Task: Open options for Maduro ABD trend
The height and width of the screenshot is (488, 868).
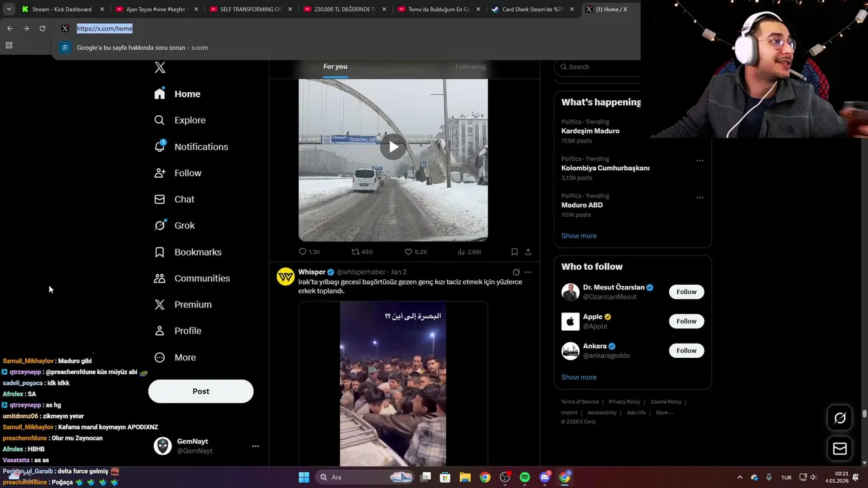Action: point(700,197)
